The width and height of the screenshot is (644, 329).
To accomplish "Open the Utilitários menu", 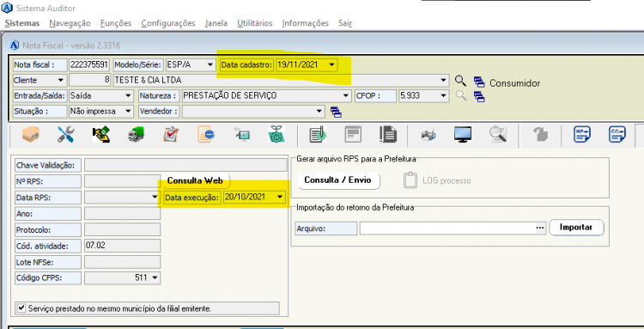I will pyautogui.click(x=255, y=23).
